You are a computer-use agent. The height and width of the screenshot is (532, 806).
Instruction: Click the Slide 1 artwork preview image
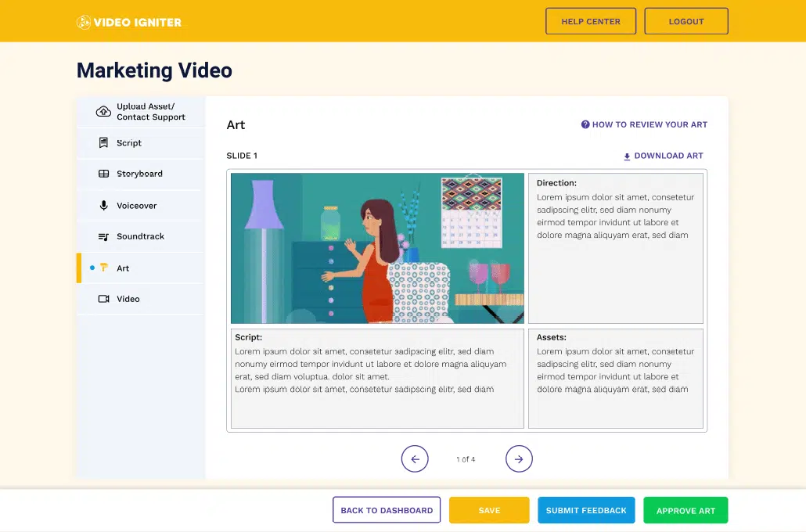click(x=376, y=247)
